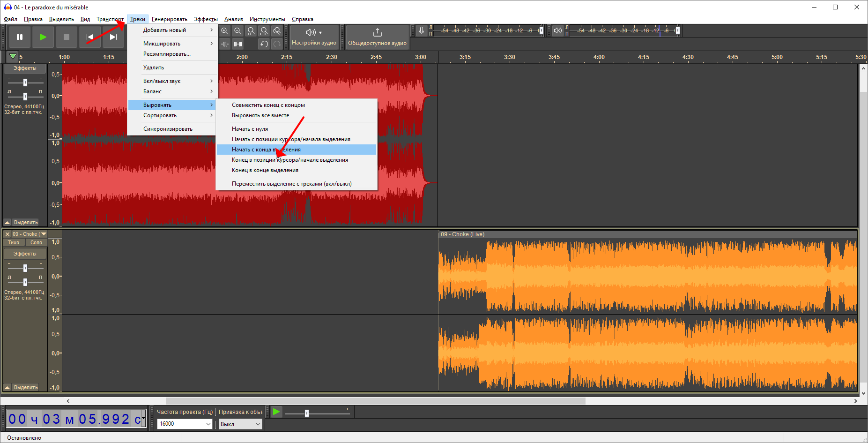Screen dimensions: 868x443
Task: Click the Pause playback button
Action: pyautogui.click(x=20, y=37)
